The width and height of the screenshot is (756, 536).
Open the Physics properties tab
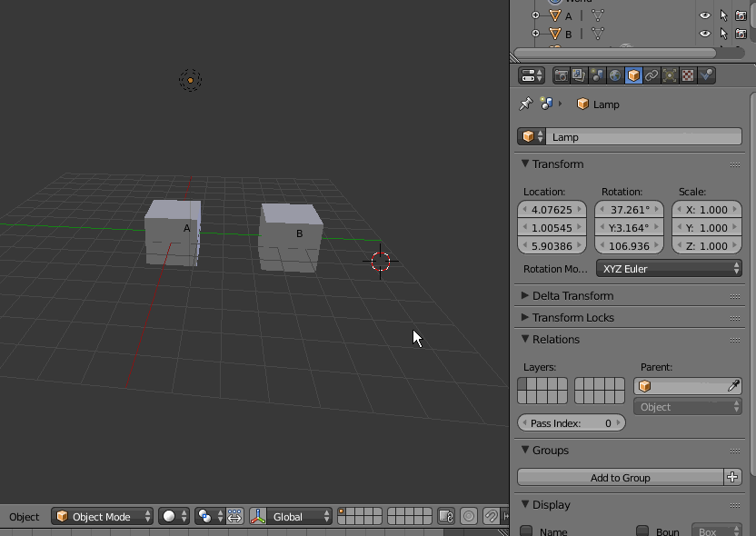pyautogui.click(x=706, y=75)
